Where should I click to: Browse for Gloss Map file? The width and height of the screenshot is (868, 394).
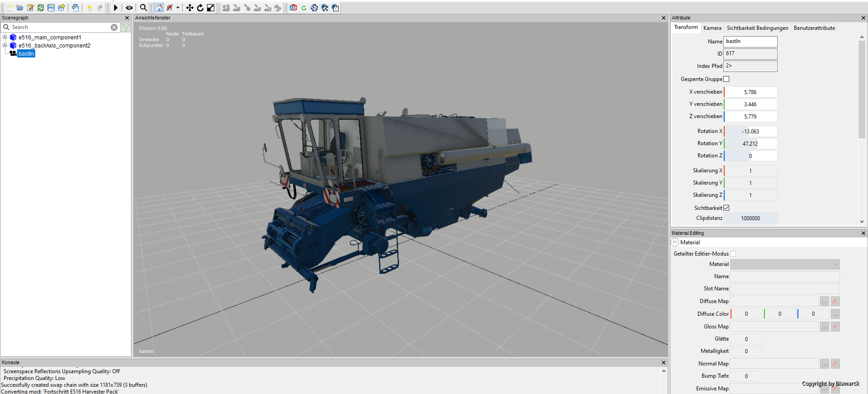825,327
